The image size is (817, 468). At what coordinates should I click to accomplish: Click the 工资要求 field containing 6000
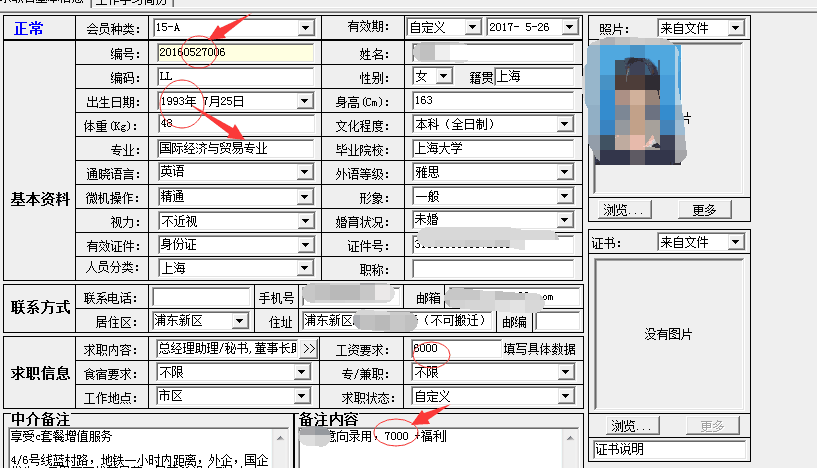(456, 349)
